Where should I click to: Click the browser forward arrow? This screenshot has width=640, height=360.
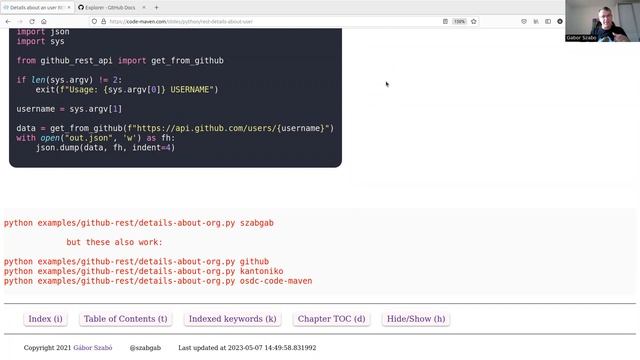(x=20, y=21)
